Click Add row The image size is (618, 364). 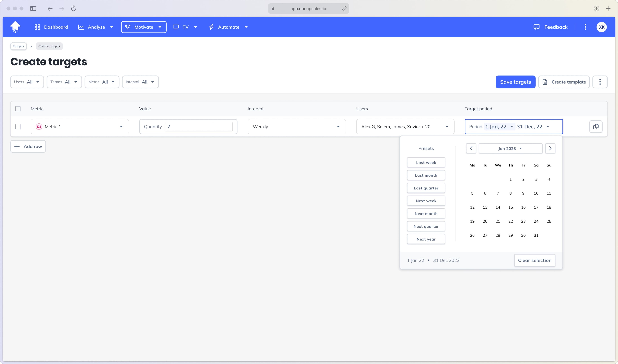pyautogui.click(x=28, y=146)
